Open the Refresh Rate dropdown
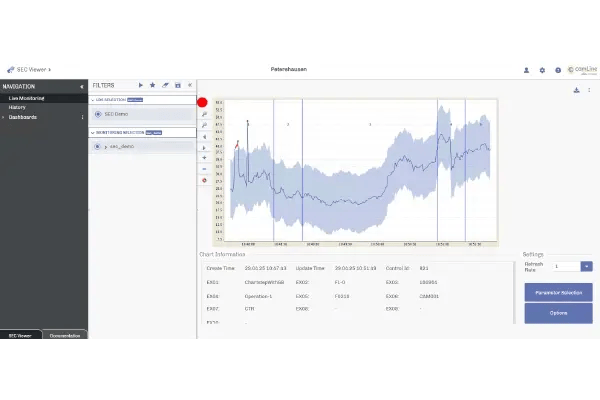Viewport: 600px width, 400px height. point(587,266)
